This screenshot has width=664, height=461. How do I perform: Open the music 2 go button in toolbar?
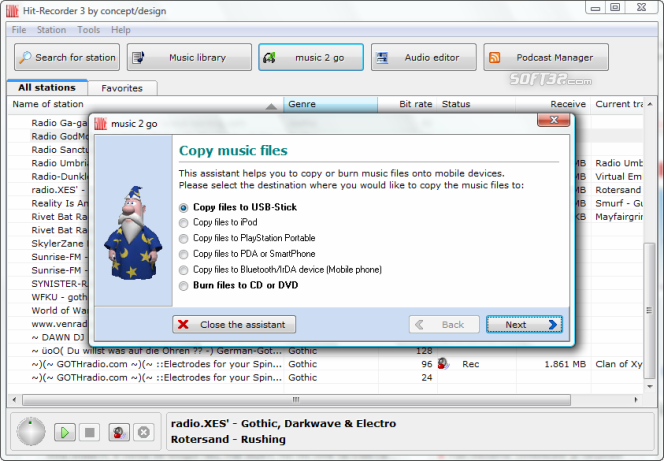311,57
